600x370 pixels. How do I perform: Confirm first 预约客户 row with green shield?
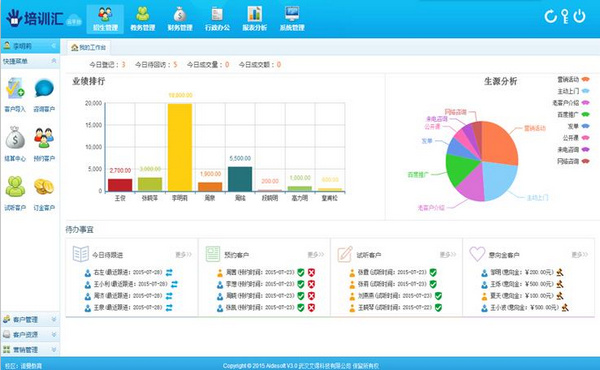[x=301, y=272]
